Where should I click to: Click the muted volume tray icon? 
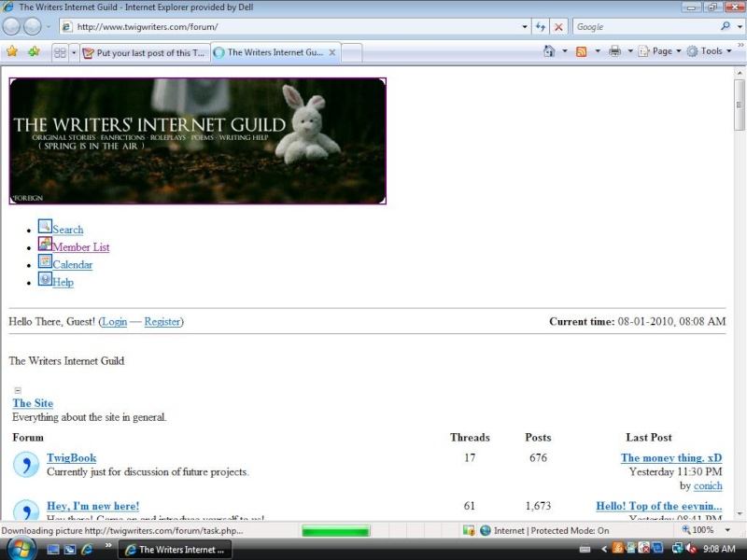tap(691, 549)
